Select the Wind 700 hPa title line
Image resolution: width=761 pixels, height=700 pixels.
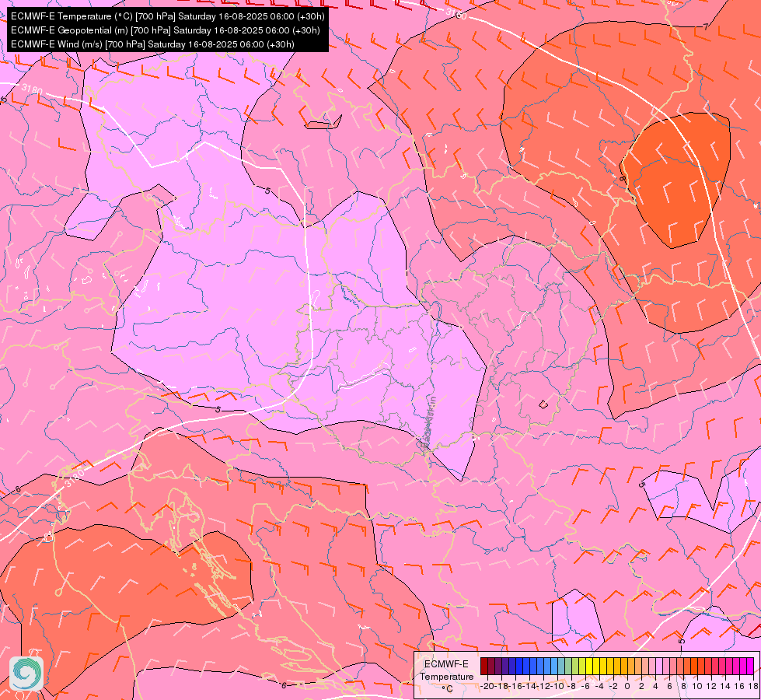[152, 44]
